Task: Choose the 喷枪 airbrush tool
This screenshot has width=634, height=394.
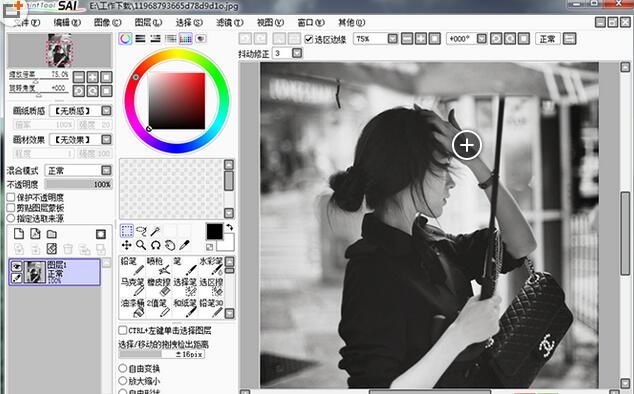Action: click(x=158, y=266)
